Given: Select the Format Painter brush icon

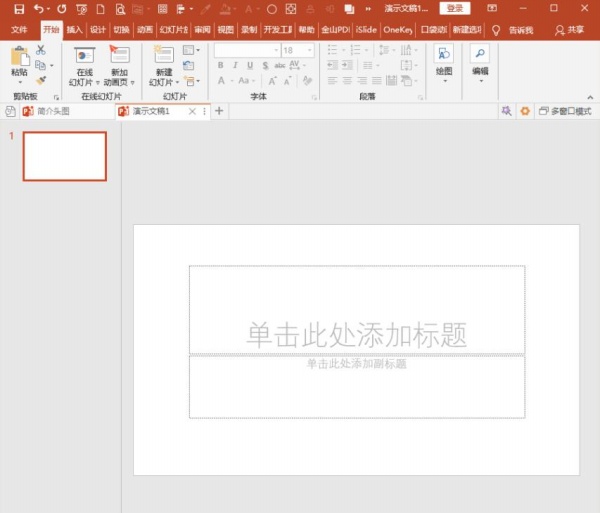Looking at the screenshot, I should [41, 80].
